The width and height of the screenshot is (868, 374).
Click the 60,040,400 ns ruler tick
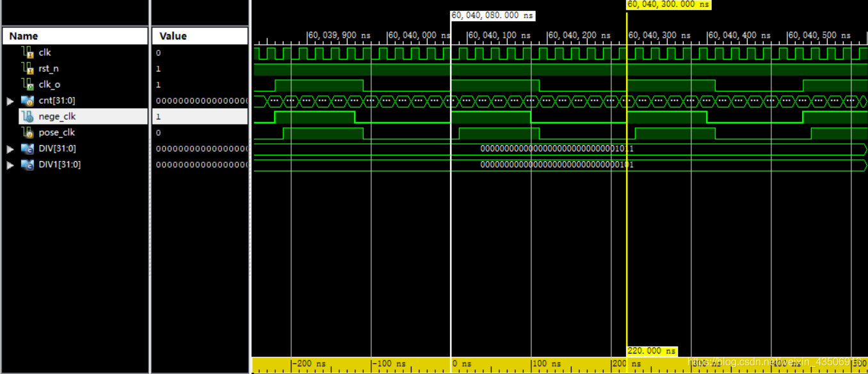coord(739,36)
